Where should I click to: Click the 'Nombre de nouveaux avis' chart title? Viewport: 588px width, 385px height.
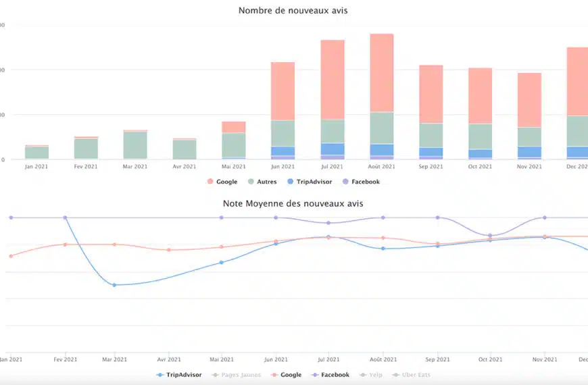point(293,11)
